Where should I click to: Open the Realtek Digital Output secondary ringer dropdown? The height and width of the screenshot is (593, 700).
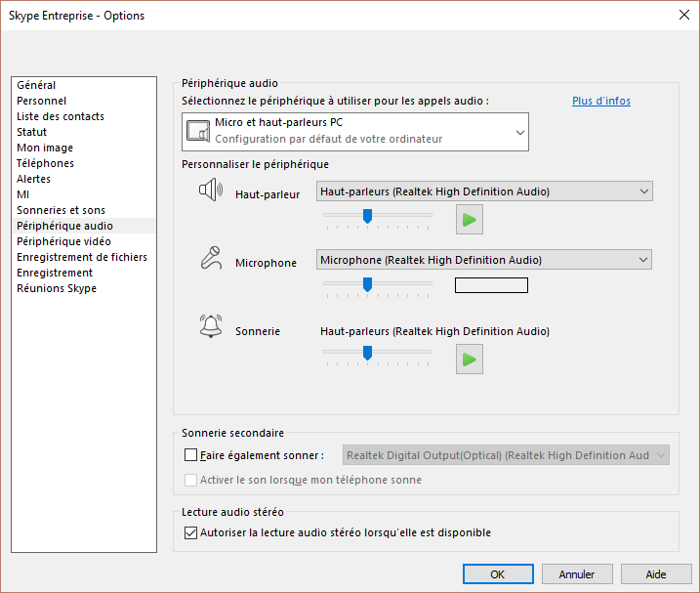pyautogui.click(x=506, y=455)
